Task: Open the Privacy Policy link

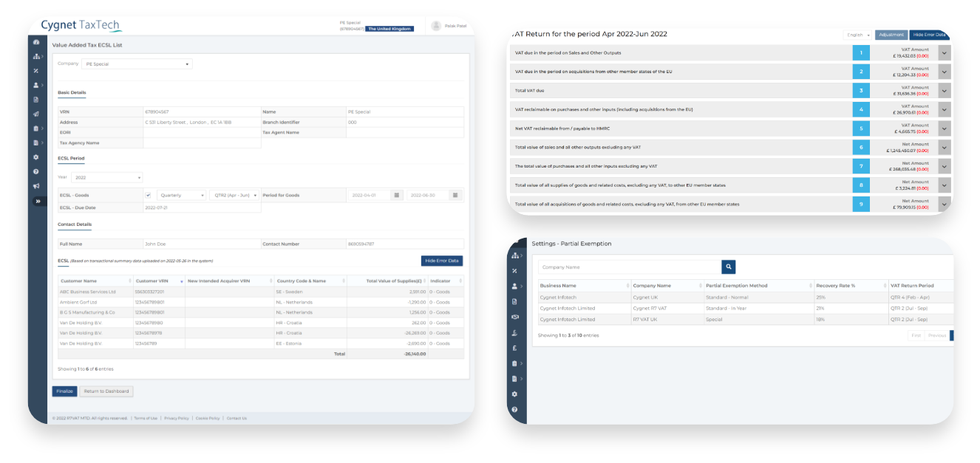Action: (177, 418)
